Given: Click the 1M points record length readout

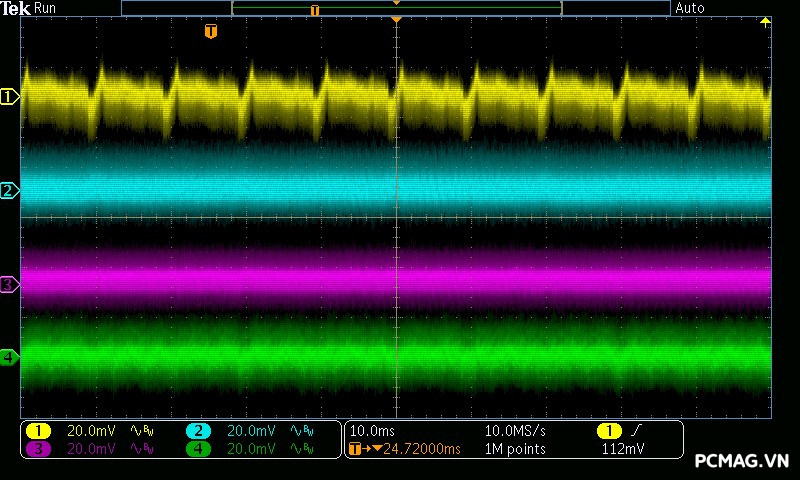Looking at the screenshot, I should click(x=515, y=449).
